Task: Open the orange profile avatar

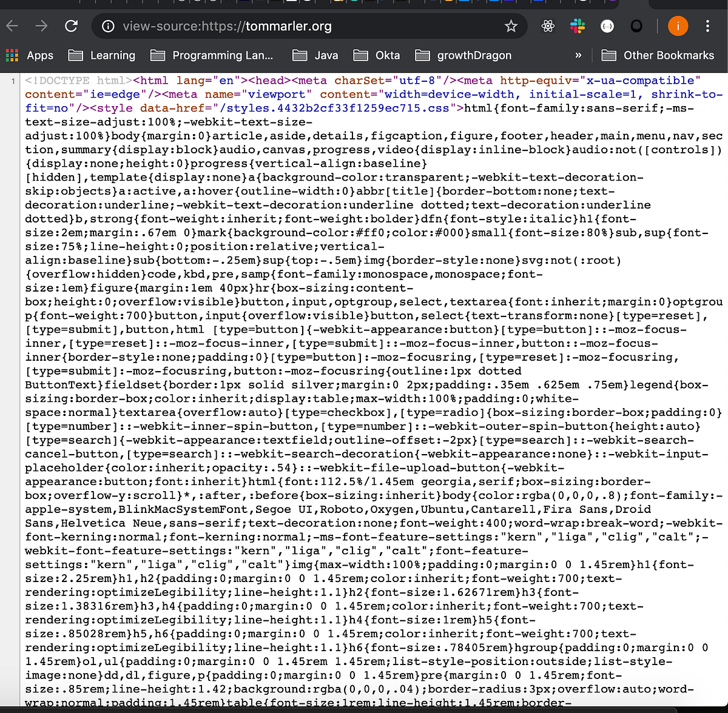Action: click(678, 26)
